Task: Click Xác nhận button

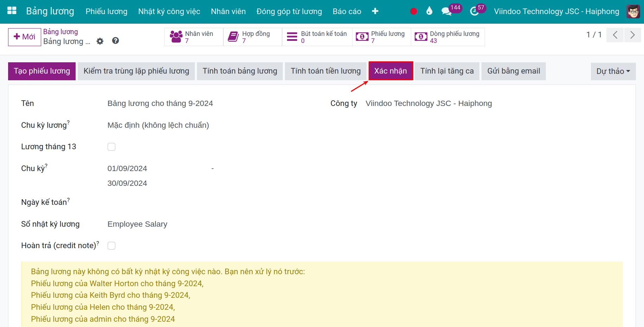Action: (x=390, y=71)
